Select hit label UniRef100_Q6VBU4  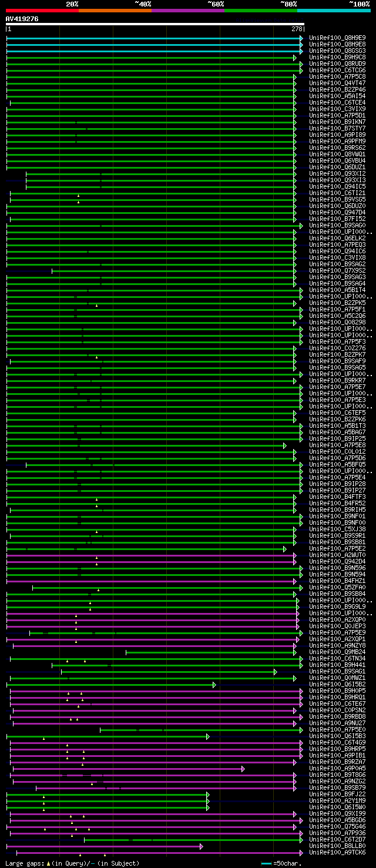coord(337,160)
